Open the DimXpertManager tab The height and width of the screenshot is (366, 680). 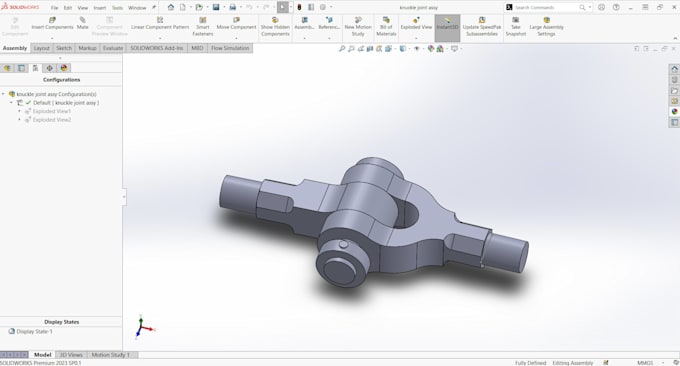(x=49, y=68)
